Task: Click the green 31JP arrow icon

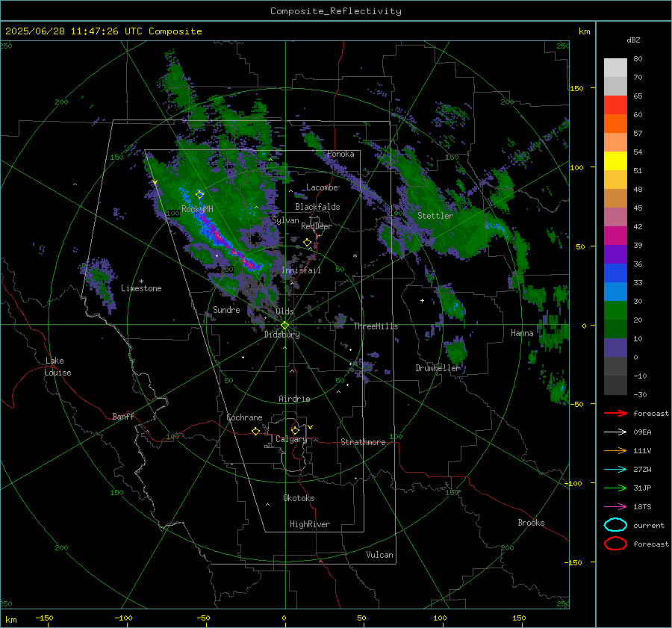Action: tap(615, 488)
